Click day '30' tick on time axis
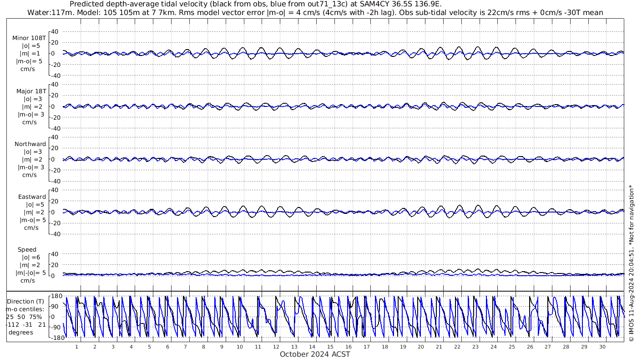 (x=602, y=347)
